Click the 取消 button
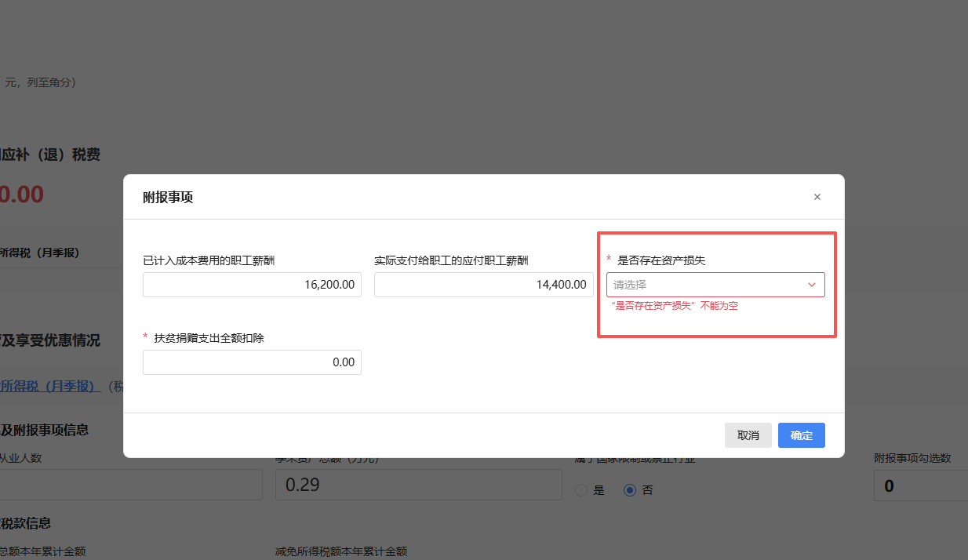 coord(748,435)
